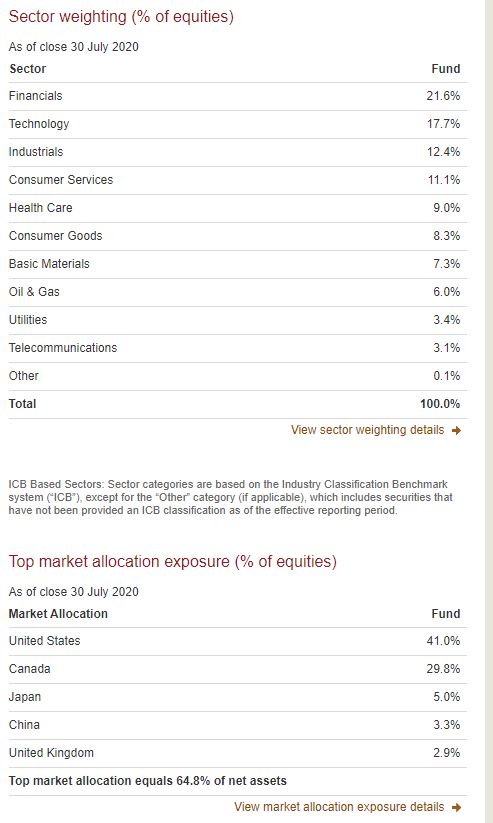Select the Oil & Gas row
Image resolution: width=493 pixels, height=823 pixels.
237,292
